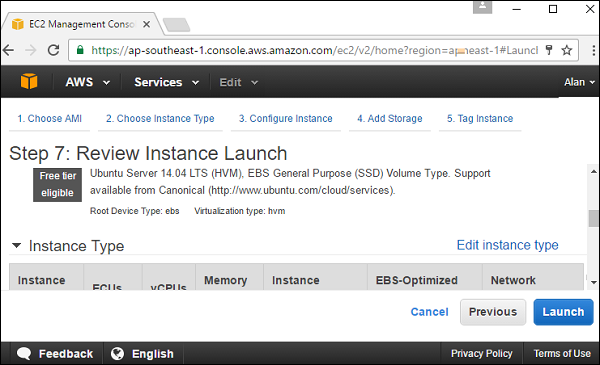Bookmark the page with the star icon
Screen dimensions: 600x365
566,50
